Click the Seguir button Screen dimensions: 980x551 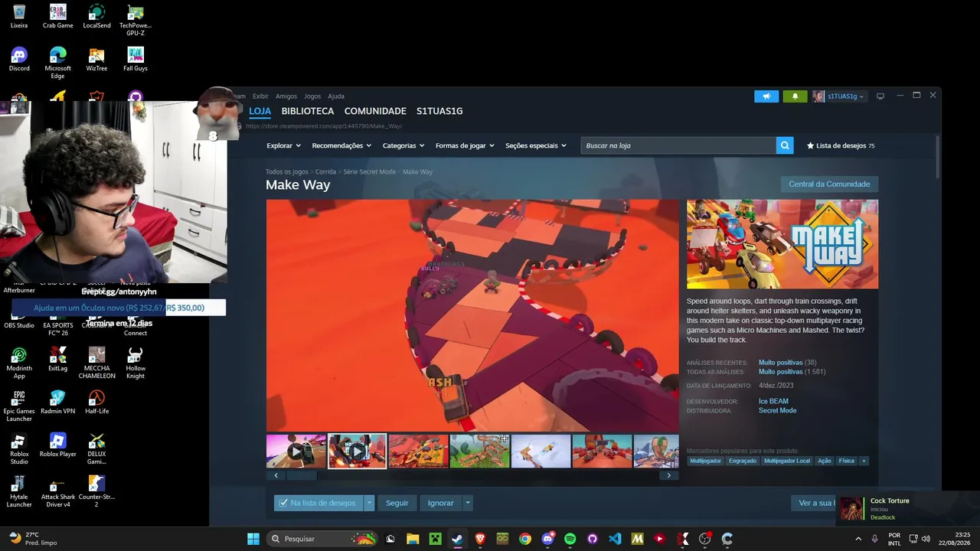point(397,503)
